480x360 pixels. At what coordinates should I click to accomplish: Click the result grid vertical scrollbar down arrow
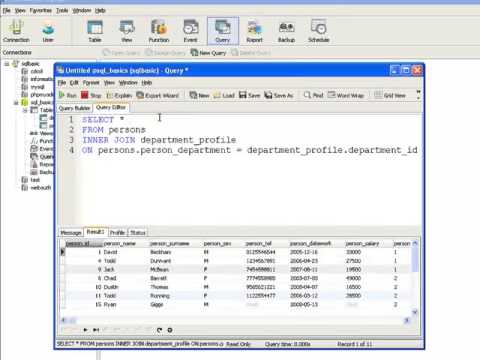point(415,312)
